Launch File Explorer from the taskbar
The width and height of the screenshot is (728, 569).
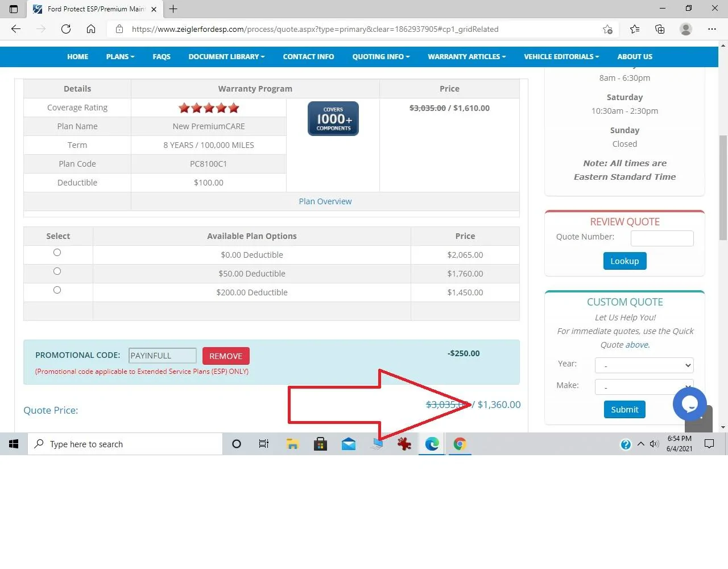coord(292,444)
